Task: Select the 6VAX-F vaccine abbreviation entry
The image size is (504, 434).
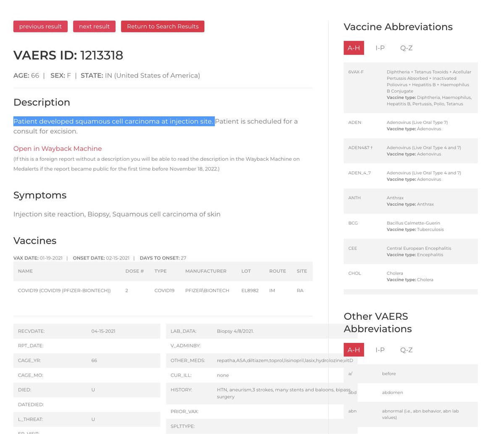Action: 410,88
